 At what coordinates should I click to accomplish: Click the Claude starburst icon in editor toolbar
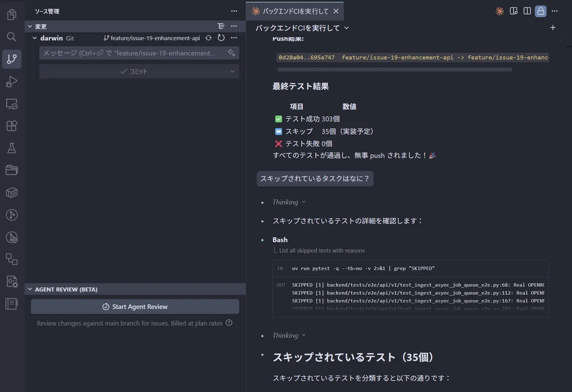tap(500, 11)
